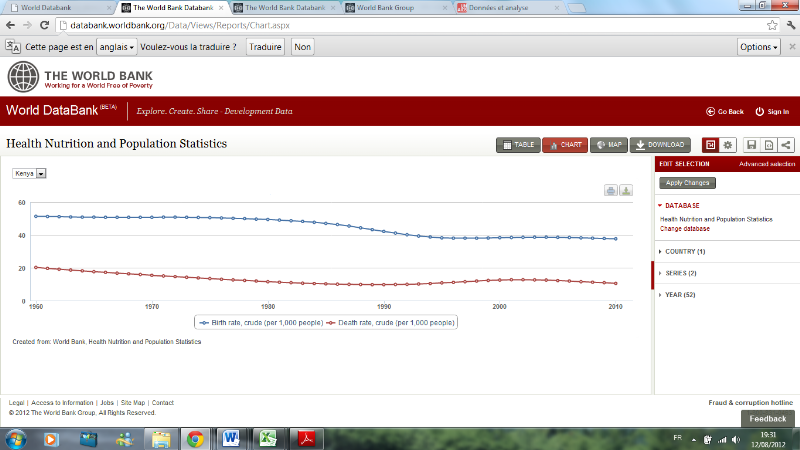
Task: Save the report with the floppy disk icon
Action: 751,145
